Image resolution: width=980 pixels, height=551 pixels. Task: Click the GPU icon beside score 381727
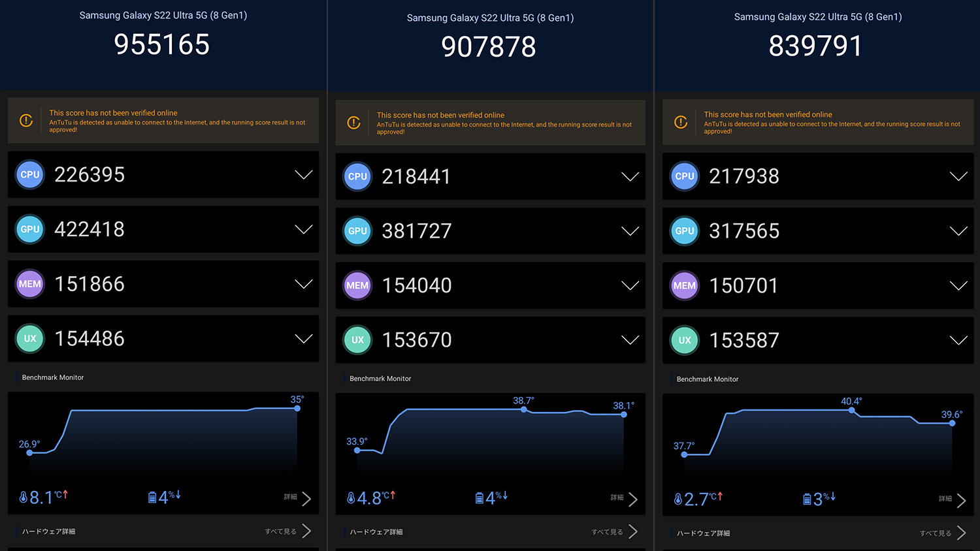[x=357, y=231]
